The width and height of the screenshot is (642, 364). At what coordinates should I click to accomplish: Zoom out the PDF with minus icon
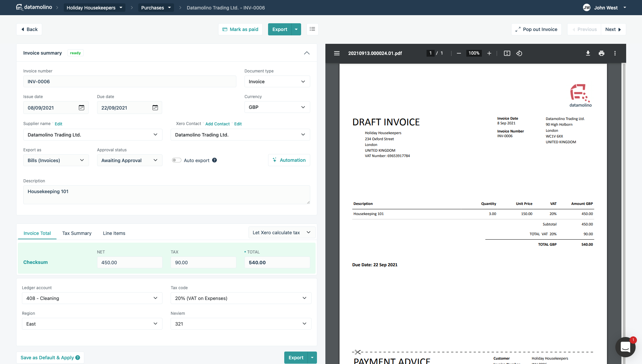point(459,53)
